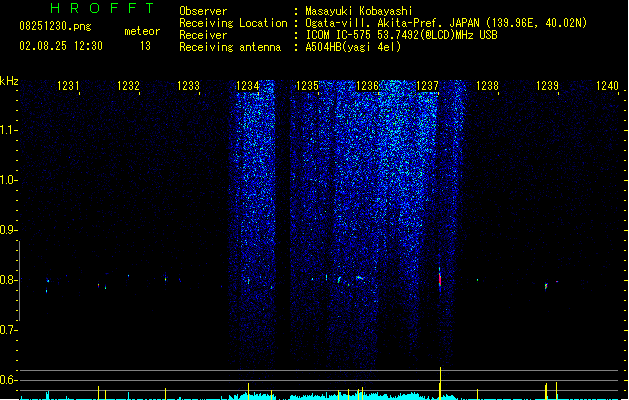Select the meteor count value 13
Viewport: 629px width, 400px height.
click(145, 46)
